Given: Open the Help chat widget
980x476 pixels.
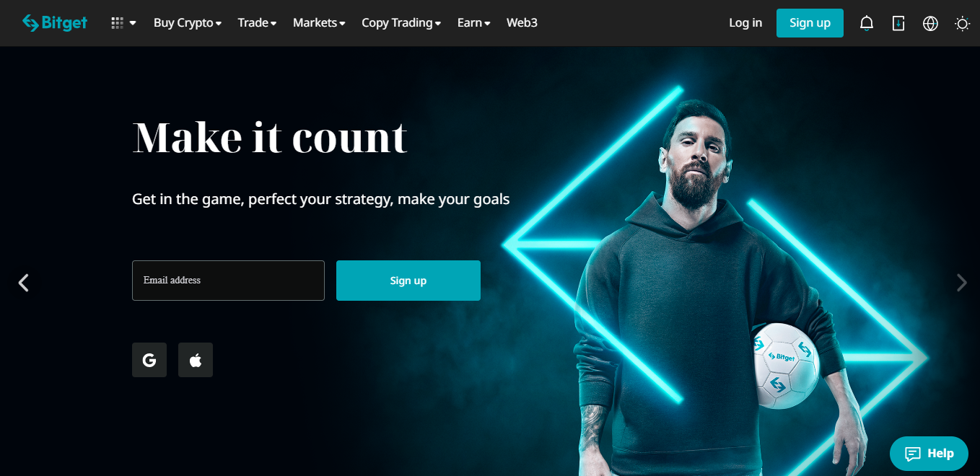Looking at the screenshot, I should point(929,454).
